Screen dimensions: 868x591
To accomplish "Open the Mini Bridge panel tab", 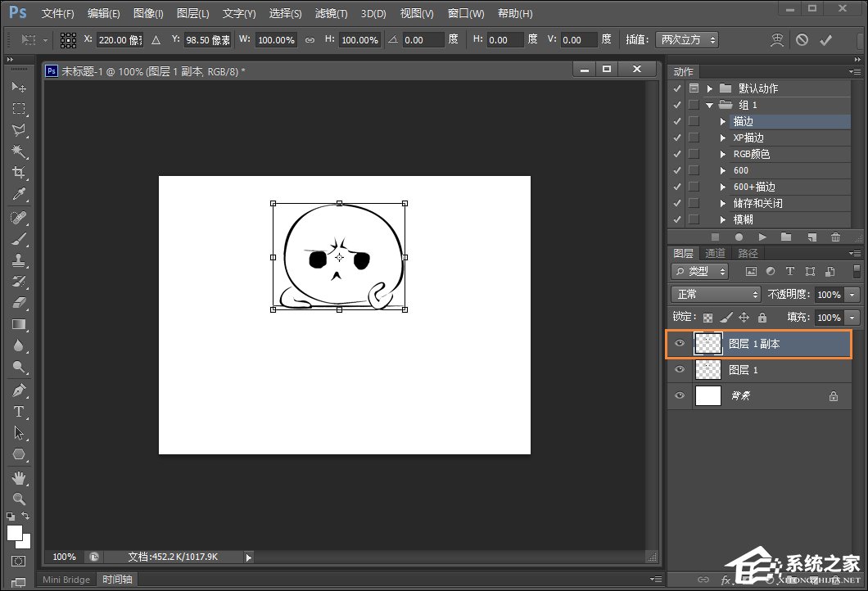I will tap(66, 580).
